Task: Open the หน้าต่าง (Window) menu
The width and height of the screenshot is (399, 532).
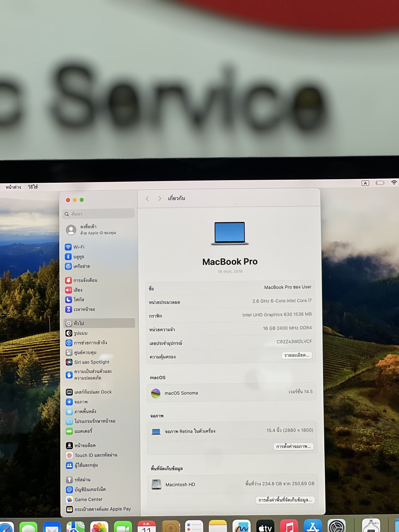Action: point(13,187)
